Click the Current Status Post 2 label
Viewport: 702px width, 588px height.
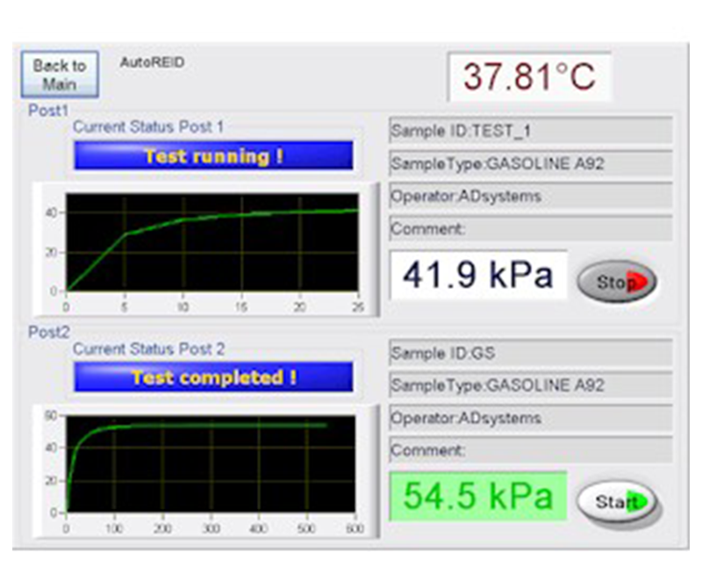[148, 349]
